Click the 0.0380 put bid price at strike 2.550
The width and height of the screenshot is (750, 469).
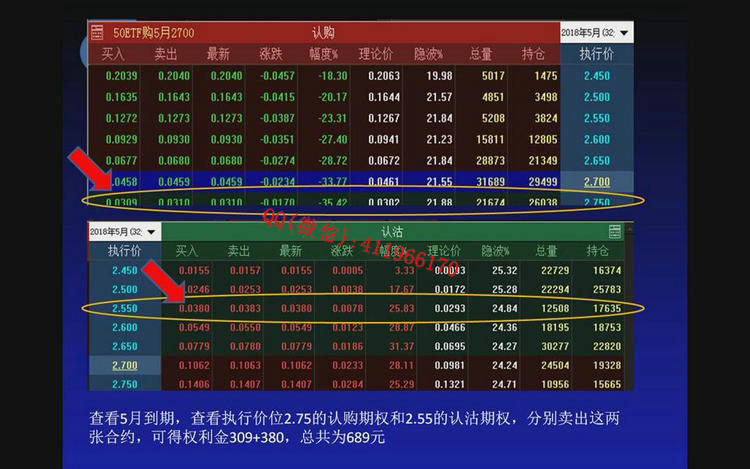pyautogui.click(x=193, y=308)
